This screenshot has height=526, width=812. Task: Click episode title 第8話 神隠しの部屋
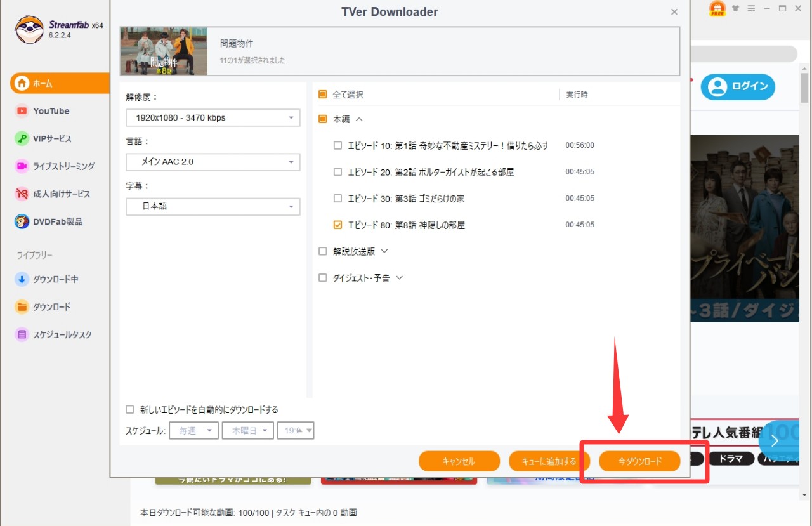407,225
